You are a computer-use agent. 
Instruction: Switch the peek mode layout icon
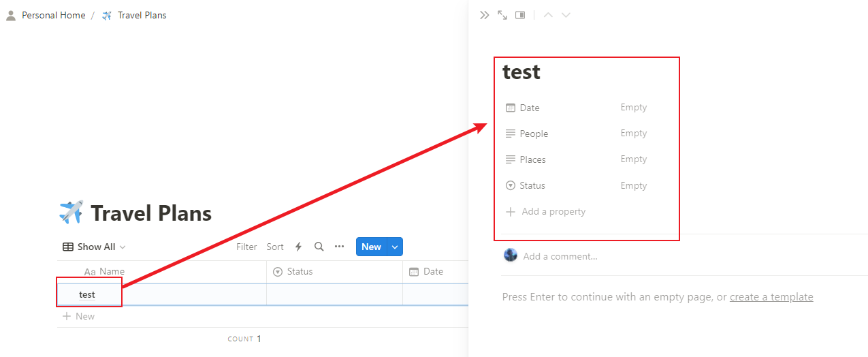[520, 15]
